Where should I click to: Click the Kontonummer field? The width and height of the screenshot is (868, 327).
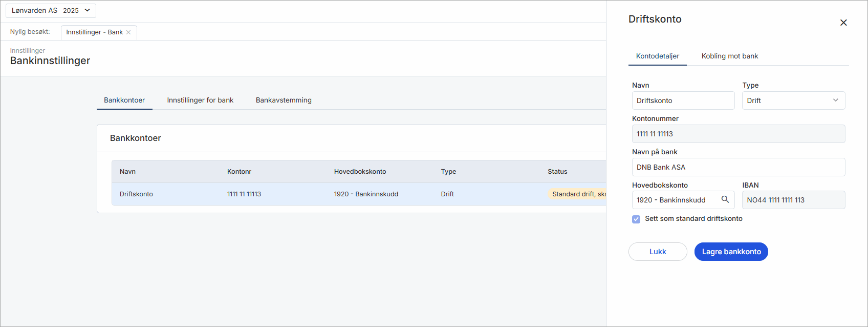(x=738, y=134)
